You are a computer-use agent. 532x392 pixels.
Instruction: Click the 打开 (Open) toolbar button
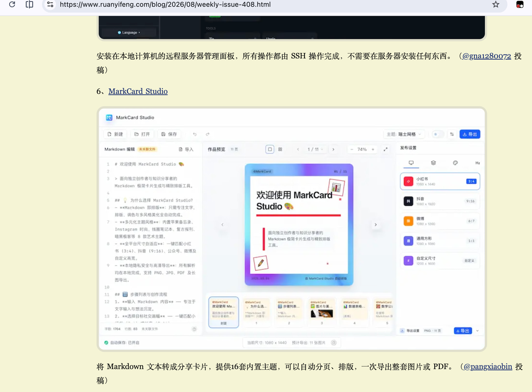click(x=142, y=134)
